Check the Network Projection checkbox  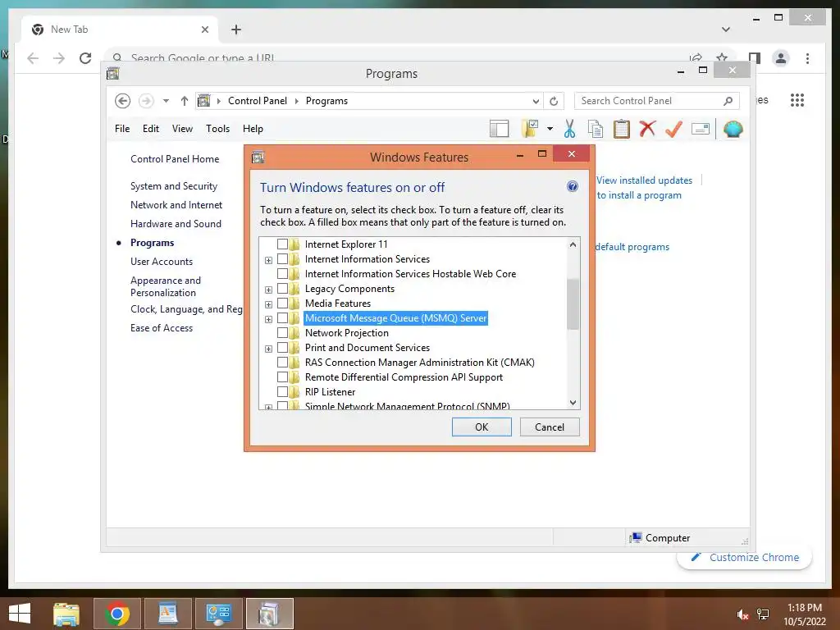pyautogui.click(x=282, y=333)
